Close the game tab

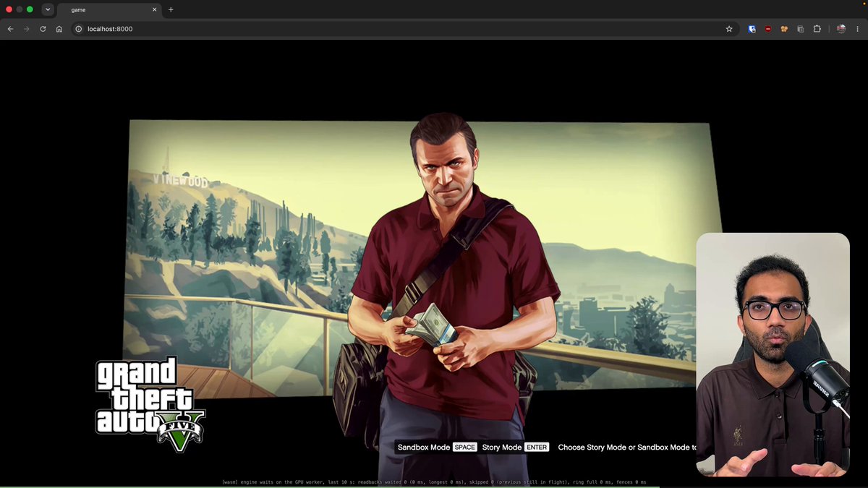pos(154,9)
